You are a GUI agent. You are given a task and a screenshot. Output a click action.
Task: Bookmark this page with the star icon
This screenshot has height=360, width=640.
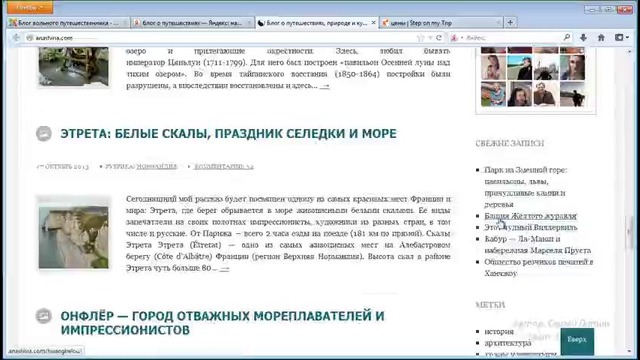click(420, 38)
